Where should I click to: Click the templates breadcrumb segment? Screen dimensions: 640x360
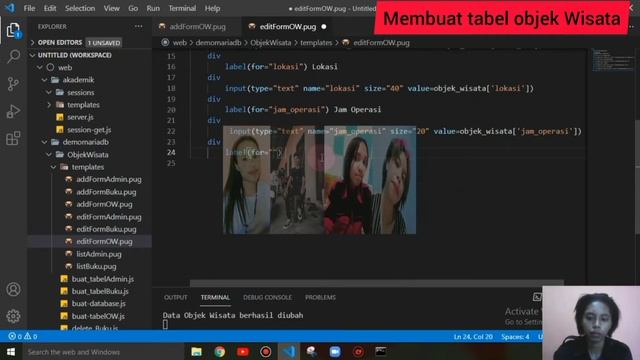(316, 42)
